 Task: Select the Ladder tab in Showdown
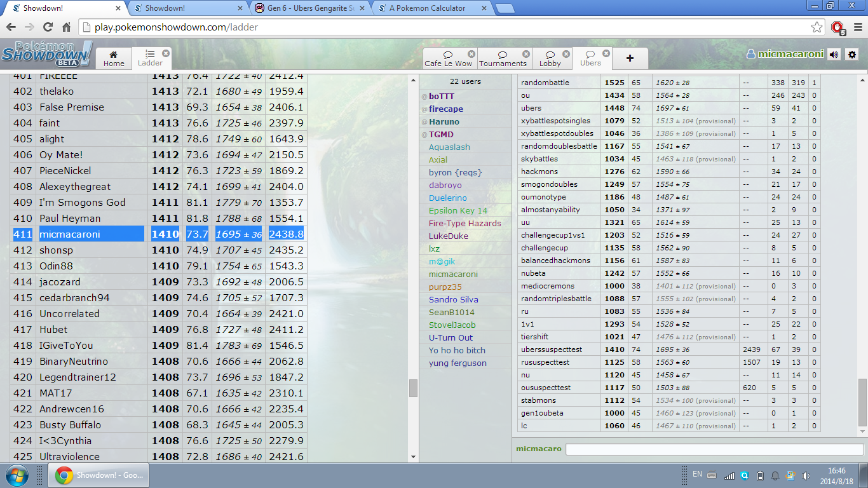(151, 58)
